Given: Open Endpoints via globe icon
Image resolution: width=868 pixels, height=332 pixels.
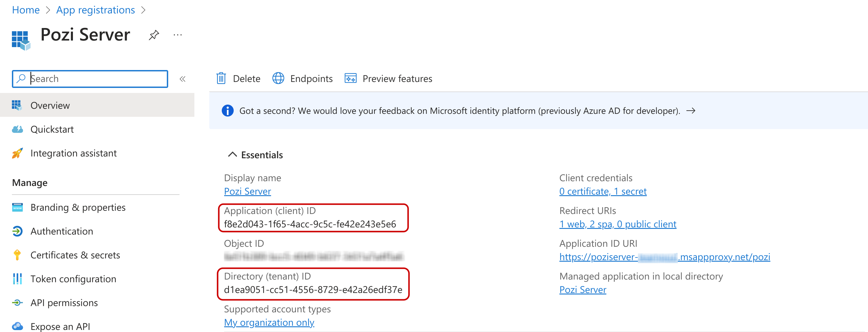Looking at the screenshot, I should tap(278, 78).
